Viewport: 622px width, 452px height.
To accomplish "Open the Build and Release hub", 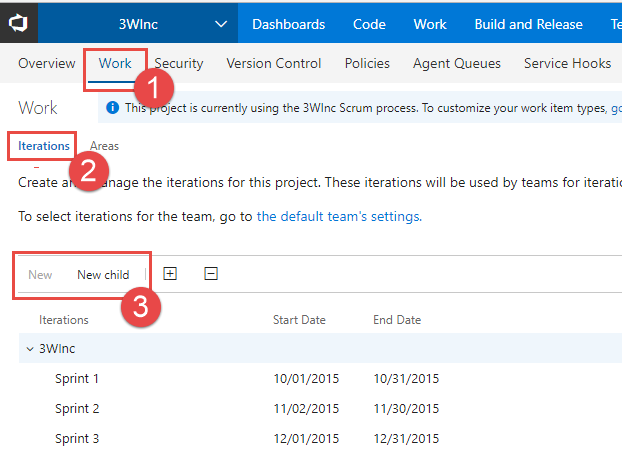I will click(x=528, y=24).
